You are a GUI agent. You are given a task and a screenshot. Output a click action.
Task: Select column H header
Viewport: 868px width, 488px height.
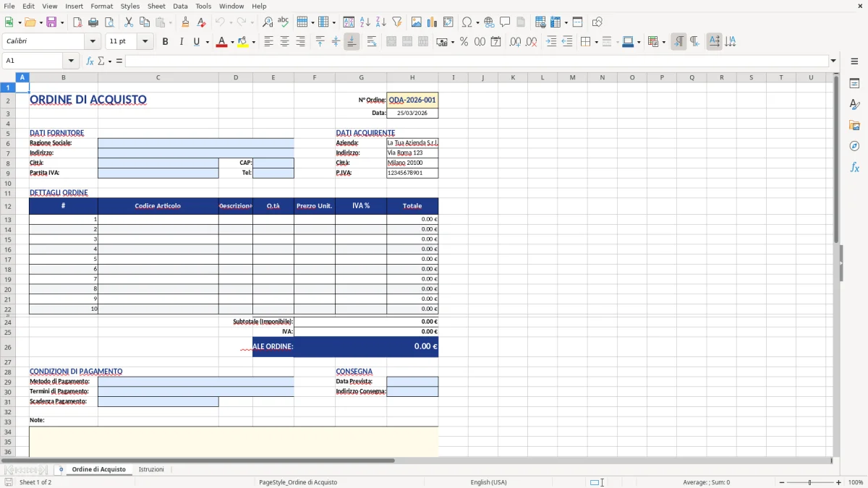[x=412, y=77]
